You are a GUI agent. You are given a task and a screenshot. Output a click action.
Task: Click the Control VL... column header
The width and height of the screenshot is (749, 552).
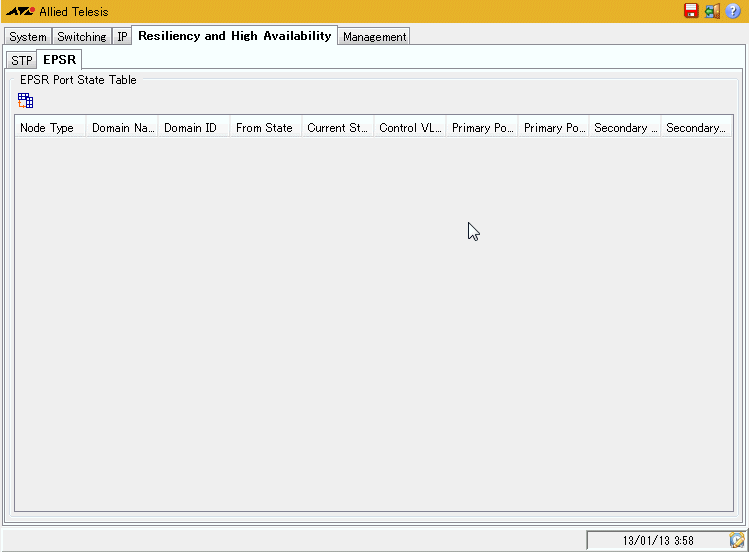tap(410, 128)
